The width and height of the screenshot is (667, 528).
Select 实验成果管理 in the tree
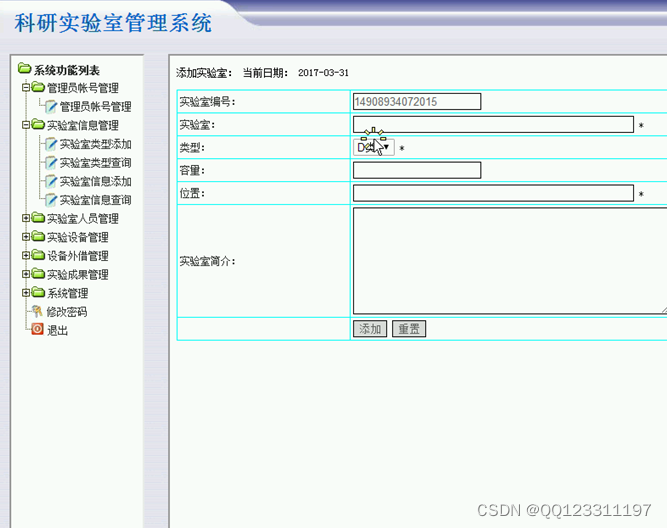[77, 275]
